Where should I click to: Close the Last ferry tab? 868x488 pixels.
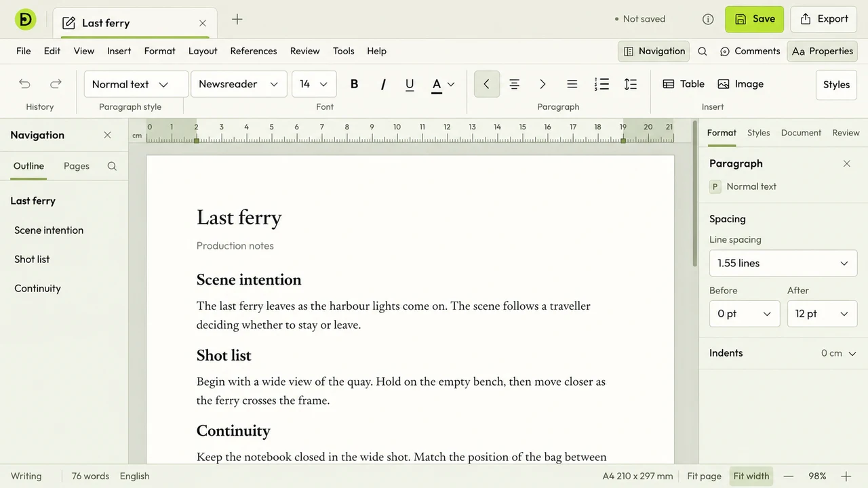tap(202, 23)
